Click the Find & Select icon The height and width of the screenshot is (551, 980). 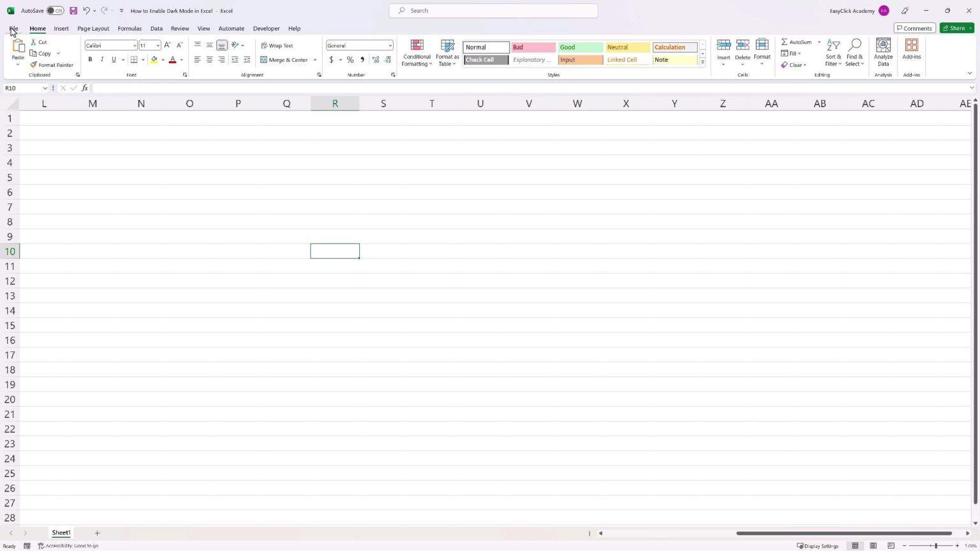pos(855,54)
